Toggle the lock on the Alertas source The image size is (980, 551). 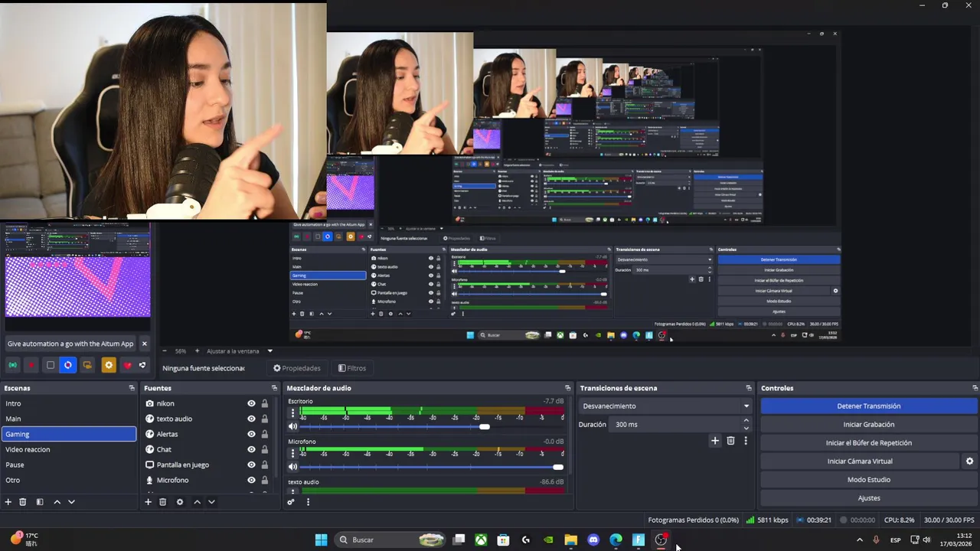pos(265,434)
